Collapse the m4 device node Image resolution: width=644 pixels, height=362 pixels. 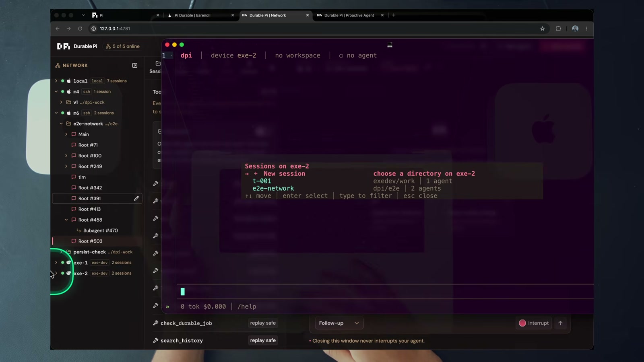(56, 92)
